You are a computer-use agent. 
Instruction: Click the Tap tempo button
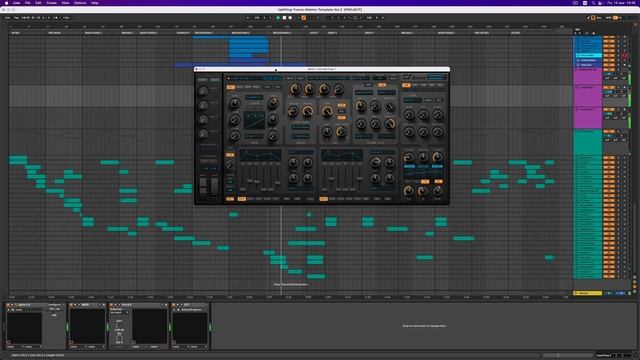[x=17, y=18]
